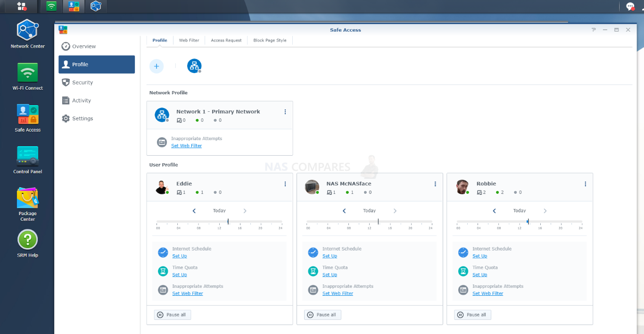Go to next day in Eddie's timeline

pos(245,211)
